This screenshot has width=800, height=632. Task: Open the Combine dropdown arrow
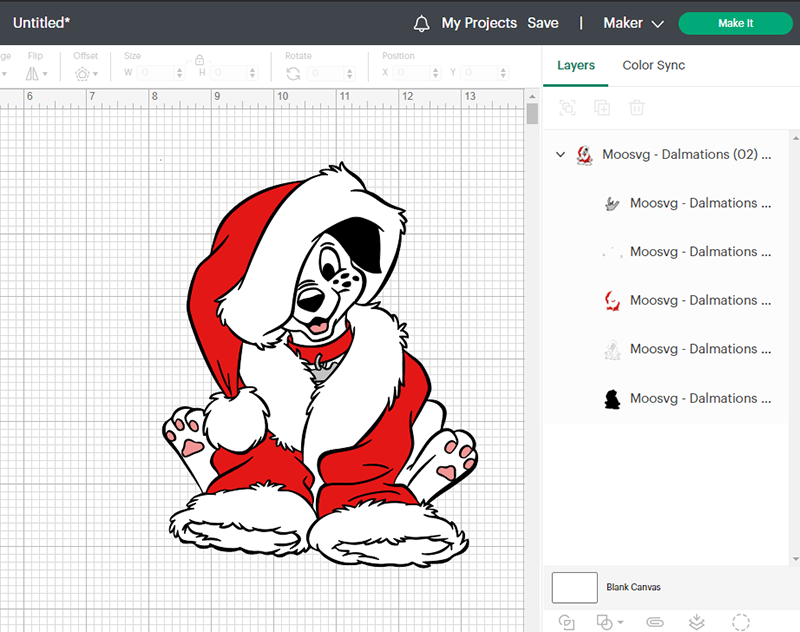(620, 622)
